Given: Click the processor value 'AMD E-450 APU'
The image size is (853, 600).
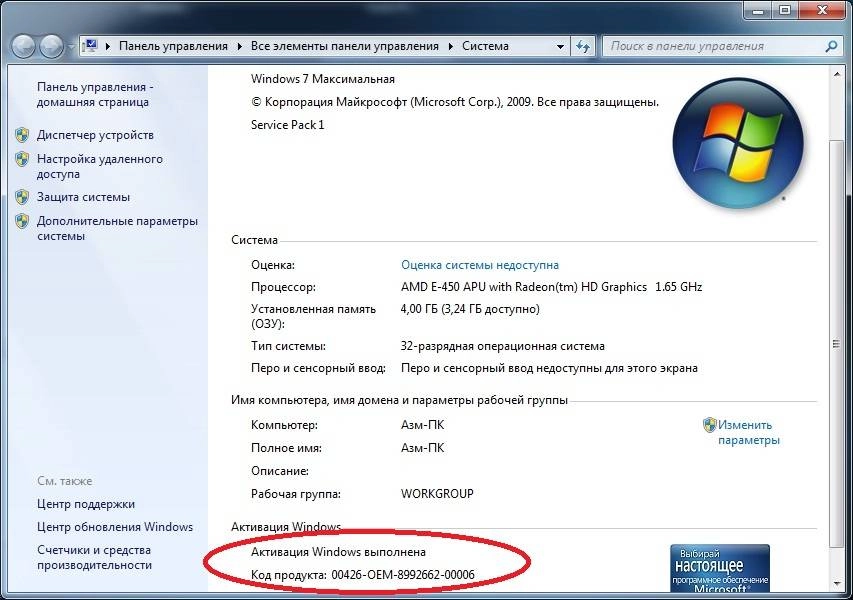Looking at the screenshot, I should (x=552, y=287).
